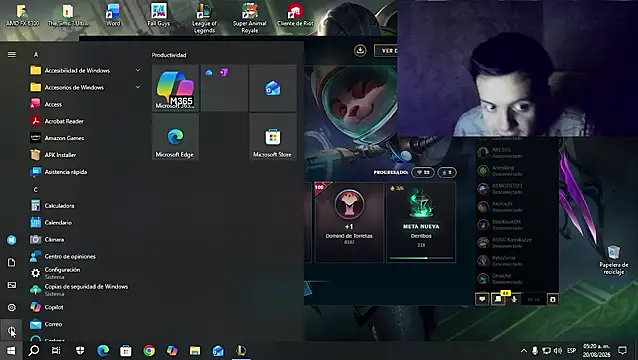Open the missions icon with yellow 48 badge
Image resolution: width=638 pixels, height=360 pixels.
(x=498, y=299)
